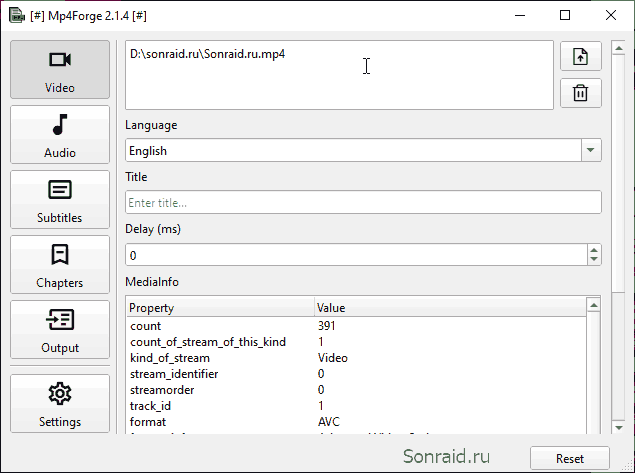This screenshot has height=473, width=635.
Task: Click the Value column header
Action: pyautogui.click(x=450, y=308)
